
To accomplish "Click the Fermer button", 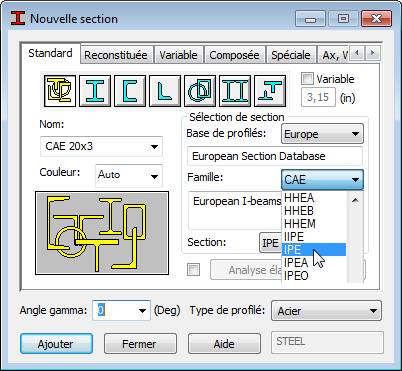I will point(140,343).
